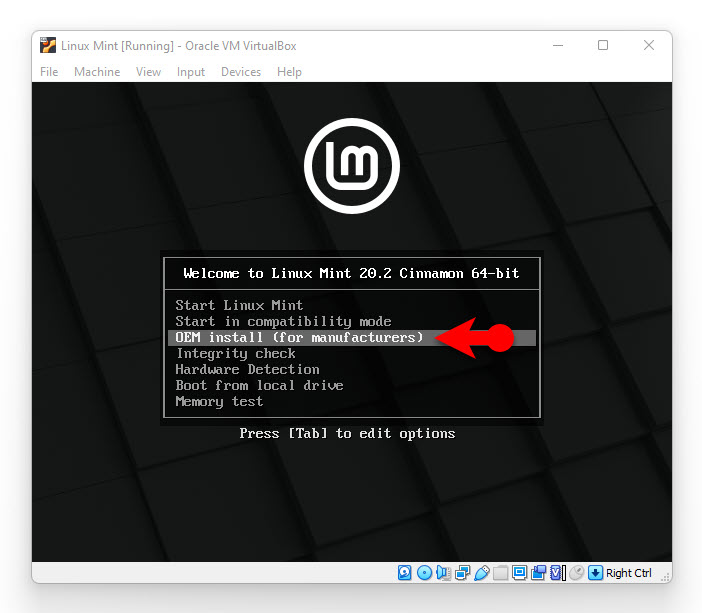Click the recording status icon
702x613 pixels.
pos(539,573)
